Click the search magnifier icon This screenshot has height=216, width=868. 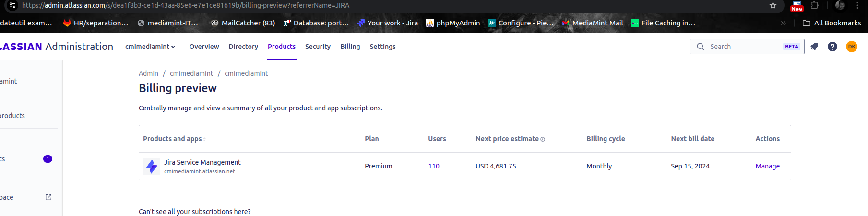point(701,47)
